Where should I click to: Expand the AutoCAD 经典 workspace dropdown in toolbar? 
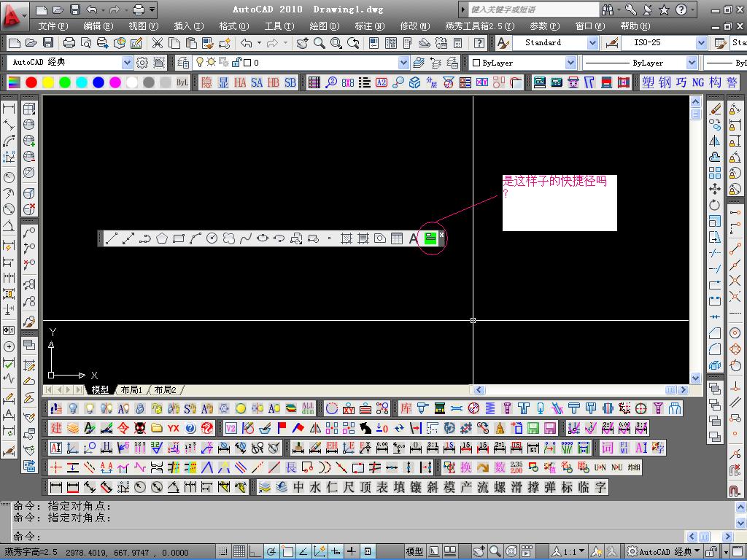point(127,63)
